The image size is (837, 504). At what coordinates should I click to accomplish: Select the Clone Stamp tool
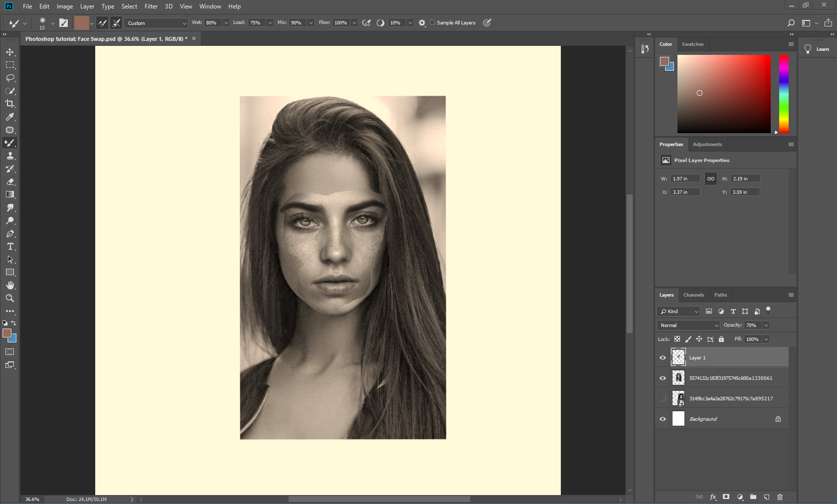pos(10,156)
